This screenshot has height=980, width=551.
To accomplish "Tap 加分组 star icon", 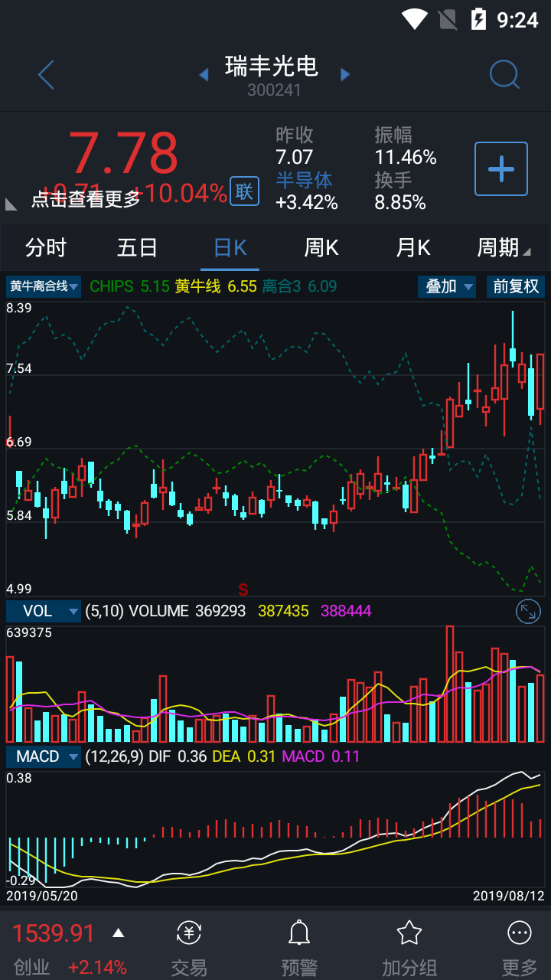I will [x=409, y=933].
